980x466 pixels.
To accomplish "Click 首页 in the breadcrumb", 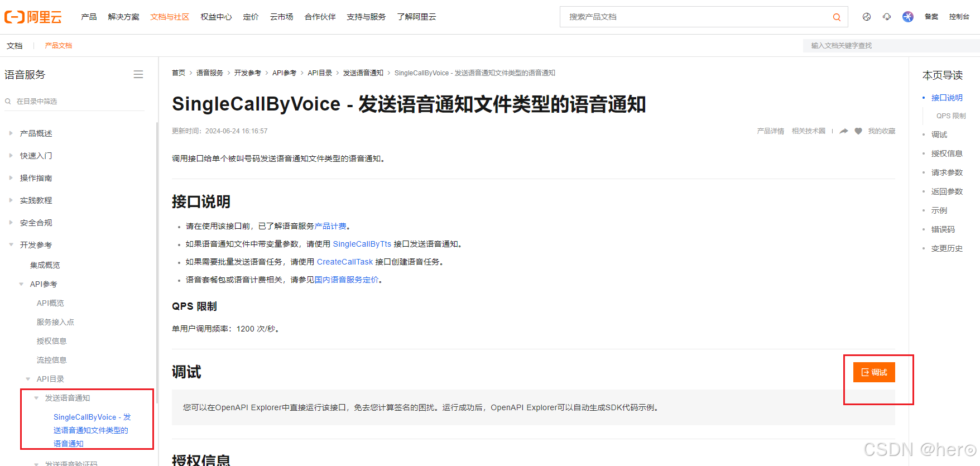I will pyautogui.click(x=179, y=73).
